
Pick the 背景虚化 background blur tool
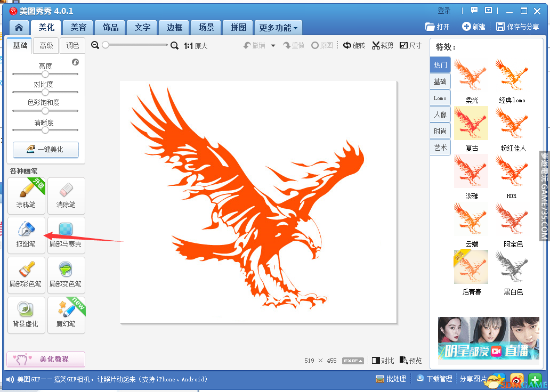tap(26, 314)
